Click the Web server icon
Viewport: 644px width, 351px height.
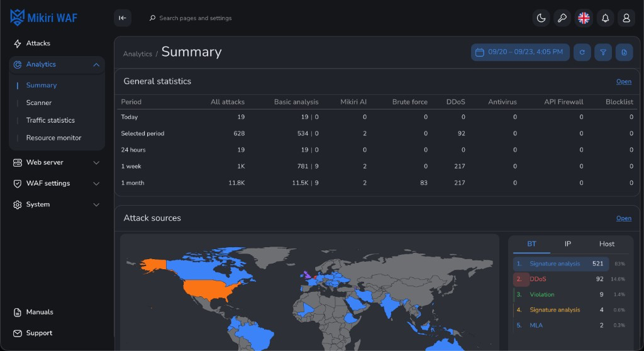tap(17, 163)
